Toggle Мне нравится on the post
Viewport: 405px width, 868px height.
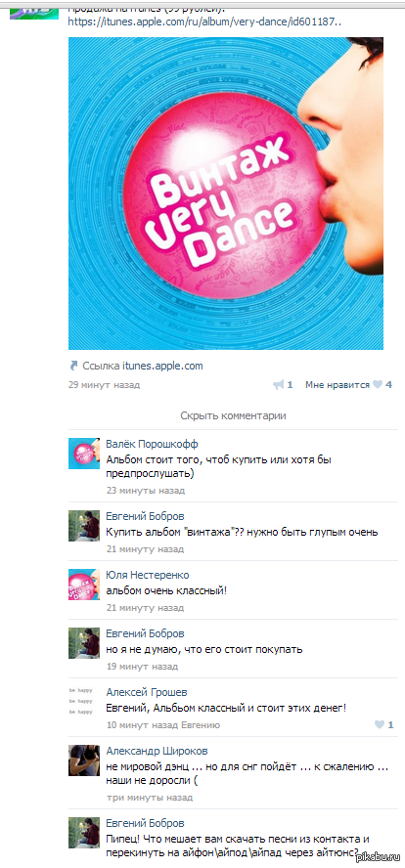pyautogui.click(x=337, y=385)
